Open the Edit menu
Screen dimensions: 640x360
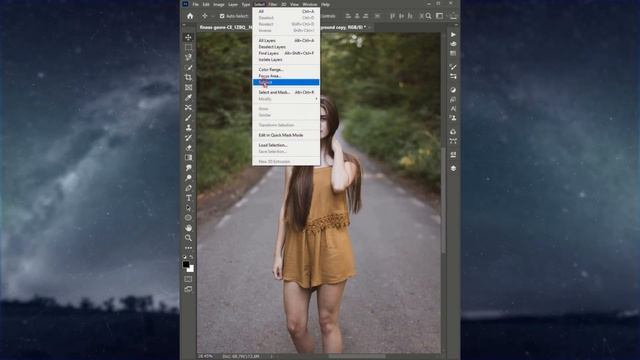click(x=206, y=4)
